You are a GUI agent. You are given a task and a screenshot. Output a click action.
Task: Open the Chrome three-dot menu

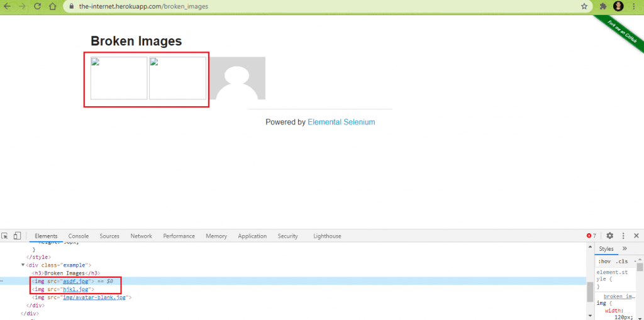coord(633,6)
